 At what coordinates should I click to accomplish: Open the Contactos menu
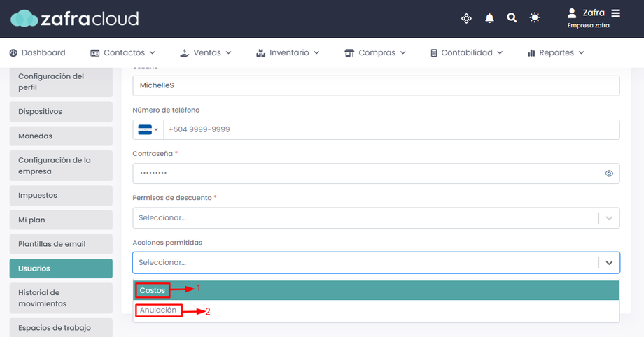[122, 52]
